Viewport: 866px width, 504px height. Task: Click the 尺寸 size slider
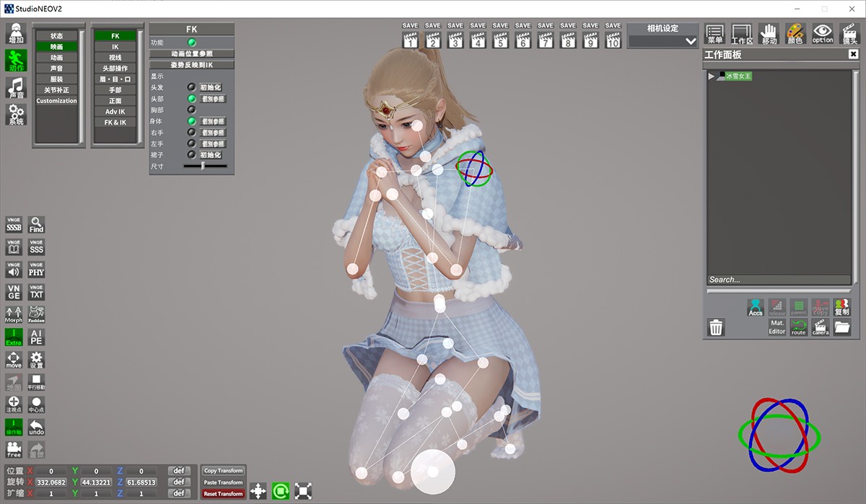click(205, 166)
